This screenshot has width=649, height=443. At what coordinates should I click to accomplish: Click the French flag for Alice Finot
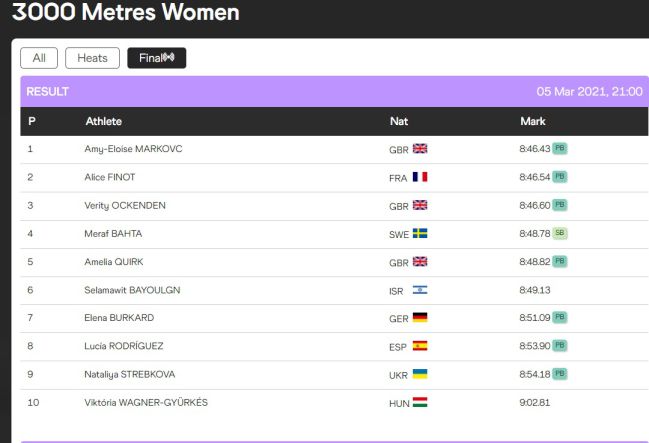(420, 177)
